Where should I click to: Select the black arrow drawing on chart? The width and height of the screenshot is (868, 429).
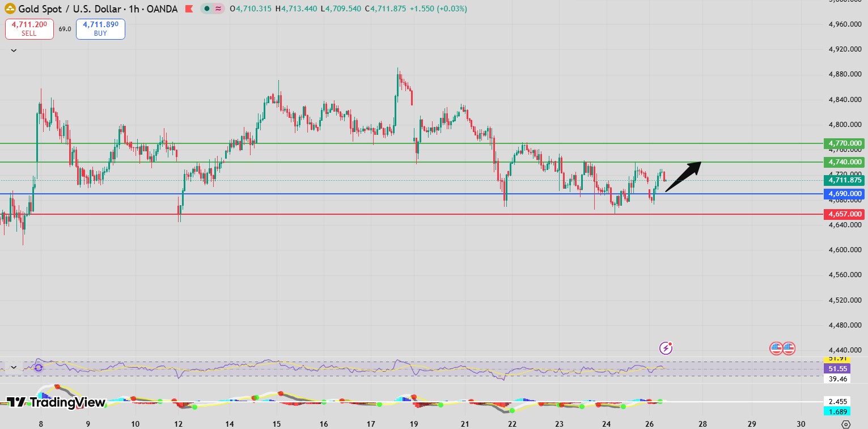(x=683, y=177)
